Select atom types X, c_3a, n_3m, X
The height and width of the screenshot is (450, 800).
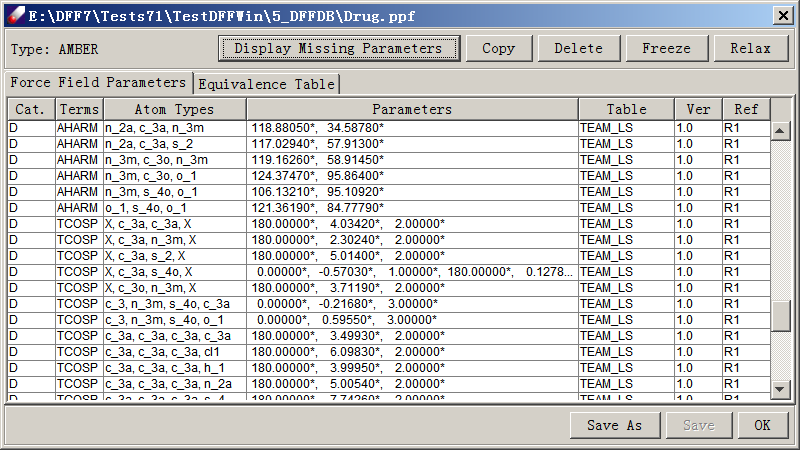[175, 240]
